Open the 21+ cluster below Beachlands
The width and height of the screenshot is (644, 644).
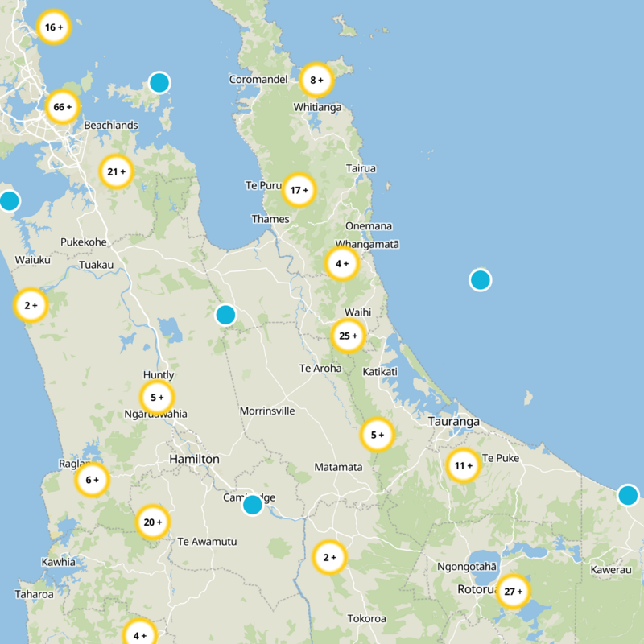pyautogui.click(x=116, y=171)
